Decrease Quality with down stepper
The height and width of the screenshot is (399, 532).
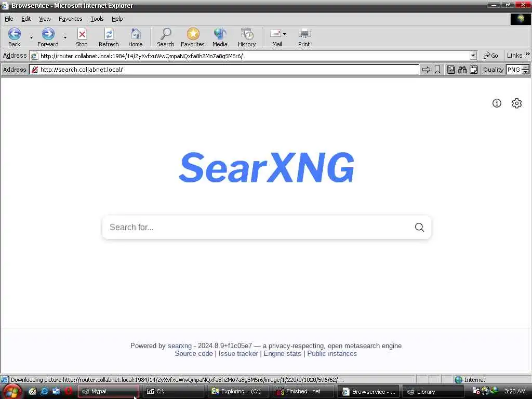526,72
